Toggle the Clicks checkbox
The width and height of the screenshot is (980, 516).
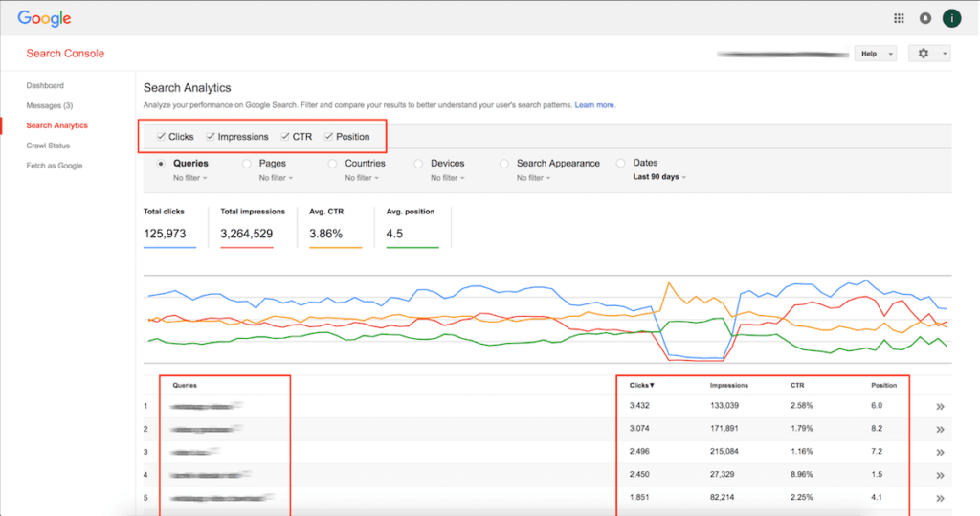(161, 136)
